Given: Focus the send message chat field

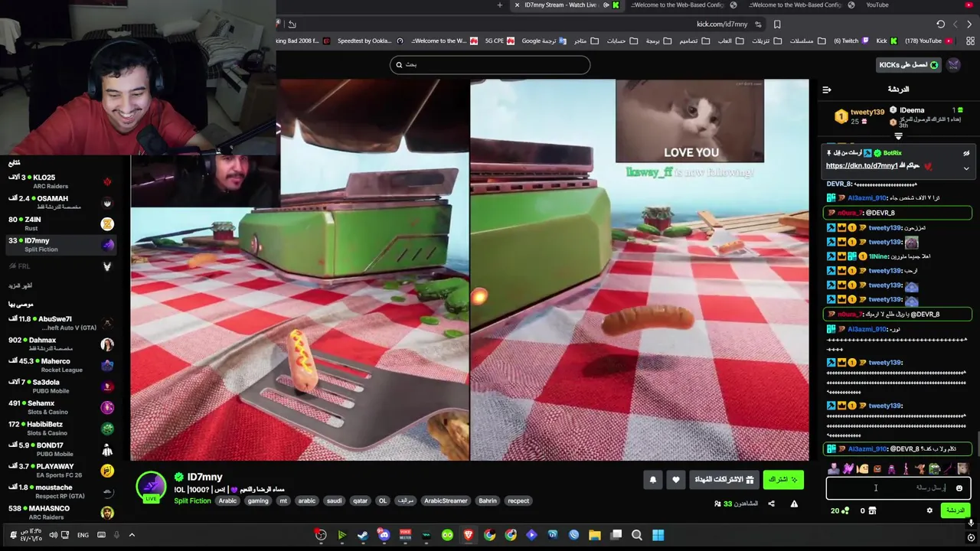Looking at the screenshot, I should [x=898, y=488].
